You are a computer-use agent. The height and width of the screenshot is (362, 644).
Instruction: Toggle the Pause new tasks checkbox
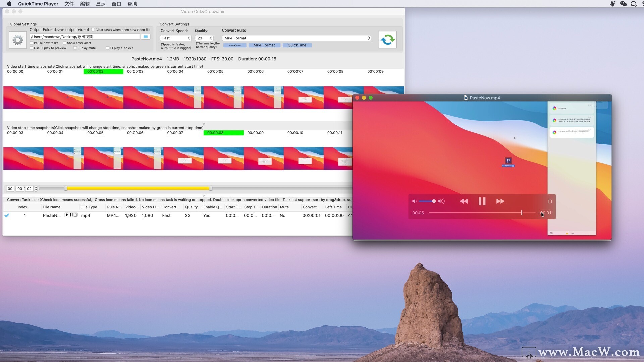coord(32,43)
